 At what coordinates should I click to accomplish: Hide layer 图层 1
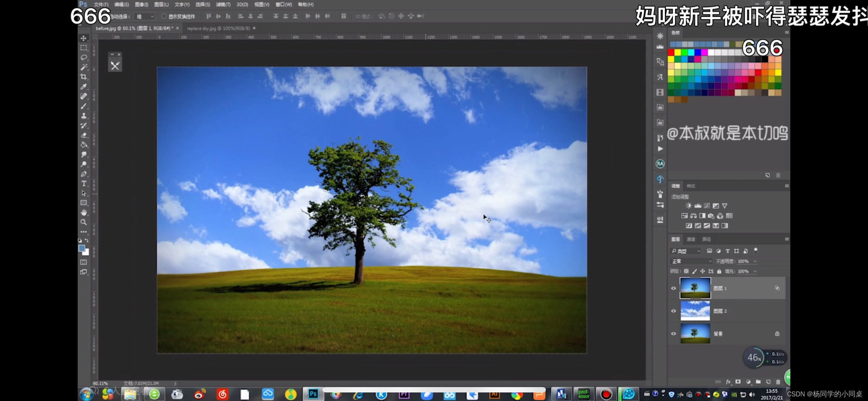[673, 288]
